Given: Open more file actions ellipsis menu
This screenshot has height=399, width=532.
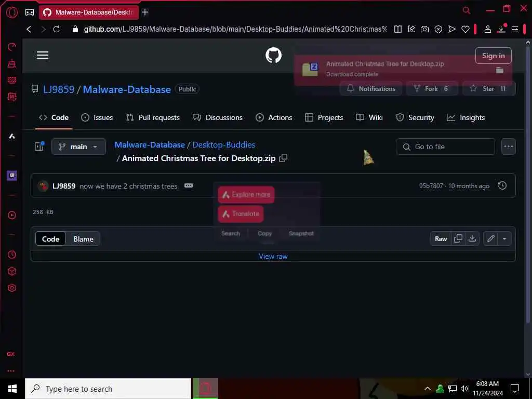Looking at the screenshot, I should (508, 147).
